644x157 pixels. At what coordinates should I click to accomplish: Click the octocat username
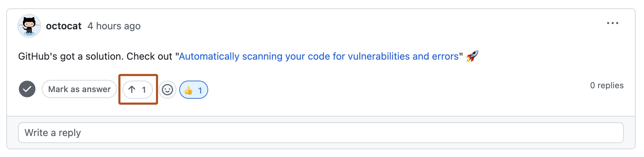click(64, 26)
